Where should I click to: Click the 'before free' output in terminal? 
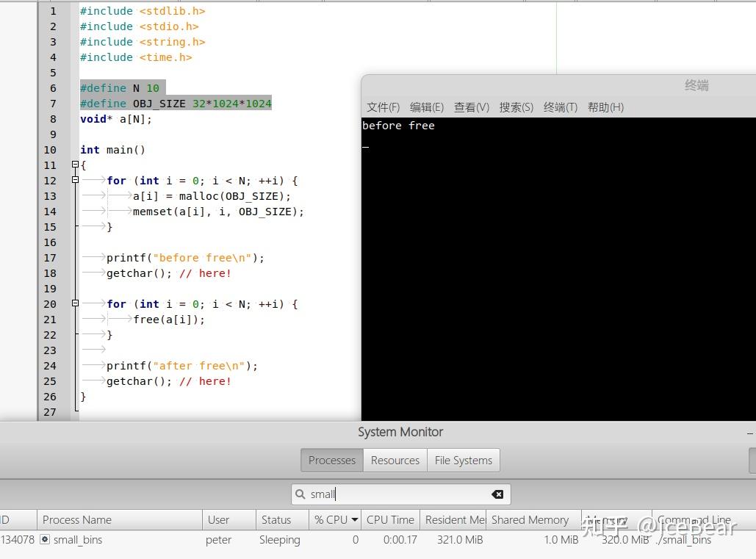pos(398,126)
